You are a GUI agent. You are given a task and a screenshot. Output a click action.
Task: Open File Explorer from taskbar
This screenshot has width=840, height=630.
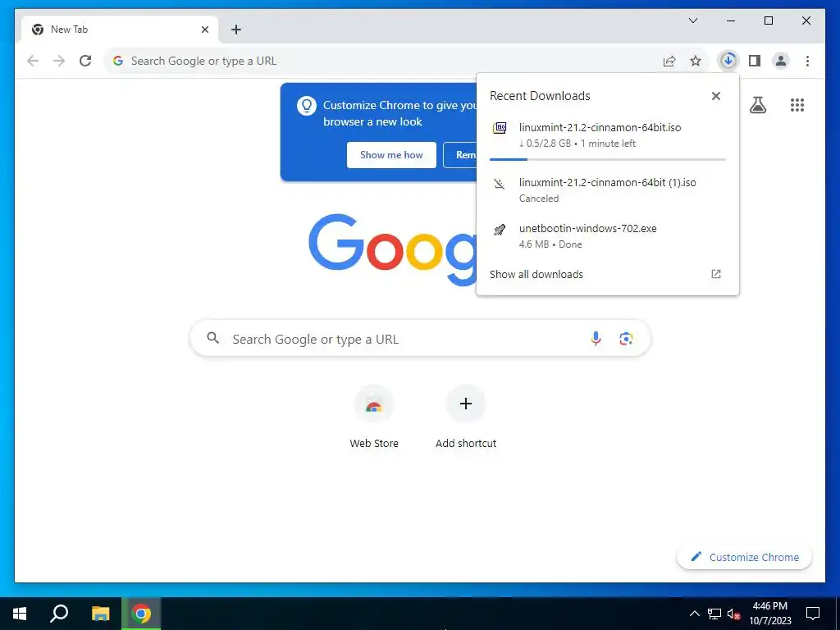pyautogui.click(x=100, y=614)
